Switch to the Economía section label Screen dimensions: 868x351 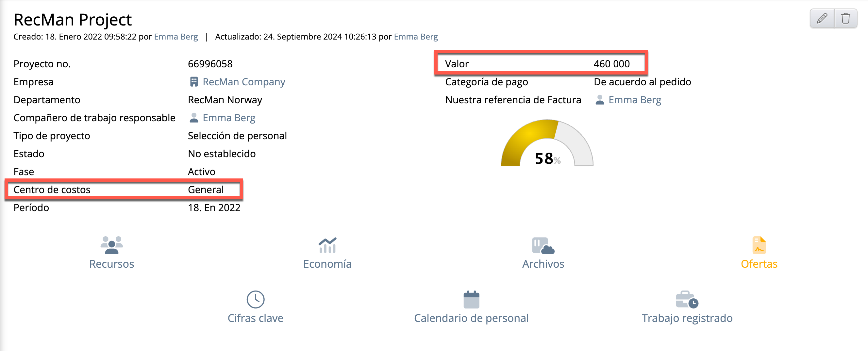(x=327, y=264)
